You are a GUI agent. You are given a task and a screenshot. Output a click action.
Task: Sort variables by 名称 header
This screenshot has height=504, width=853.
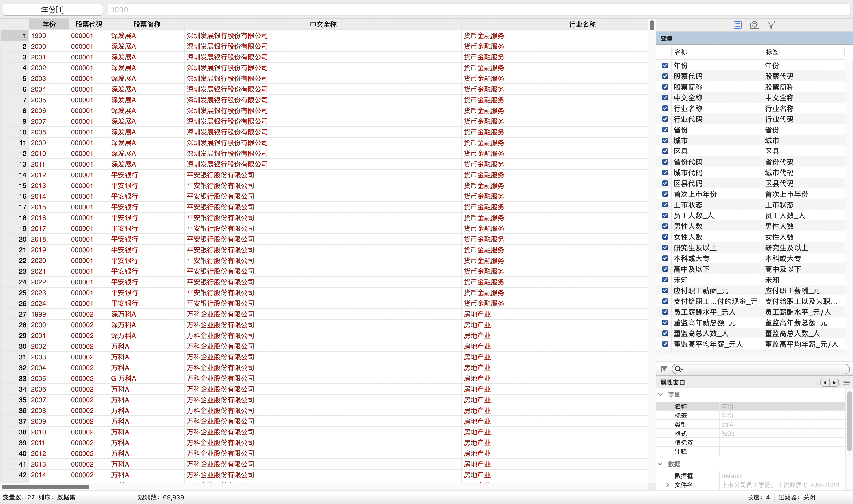pos(681,52)
